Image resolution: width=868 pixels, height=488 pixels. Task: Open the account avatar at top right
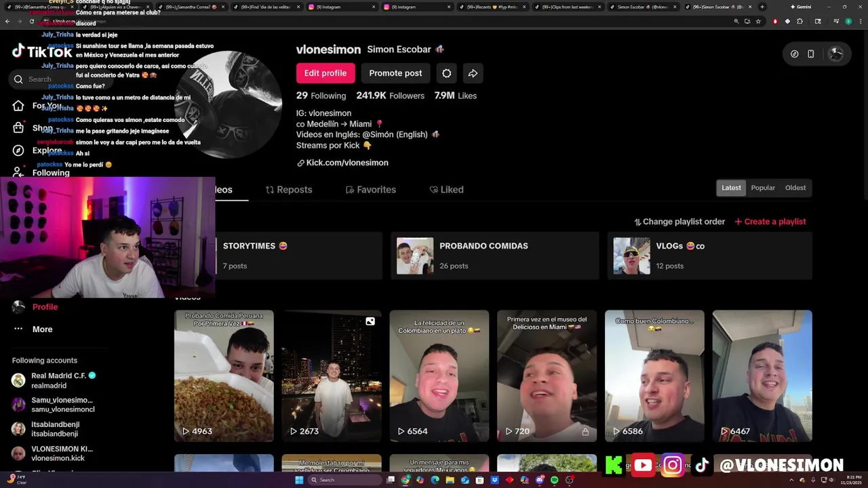tap(836, 54)
